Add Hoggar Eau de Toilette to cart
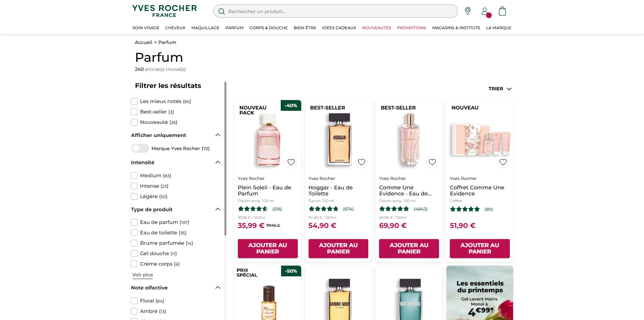 (338, 248)
